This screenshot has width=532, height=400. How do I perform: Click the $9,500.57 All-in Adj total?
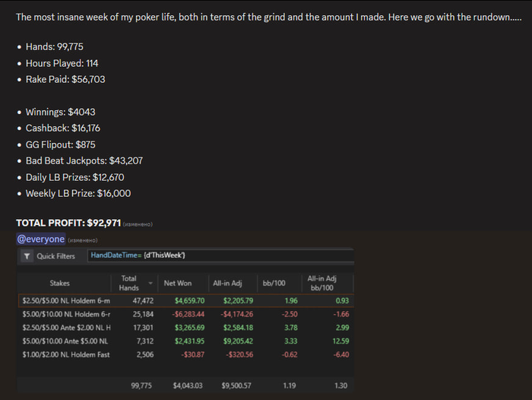pos(237,386)
